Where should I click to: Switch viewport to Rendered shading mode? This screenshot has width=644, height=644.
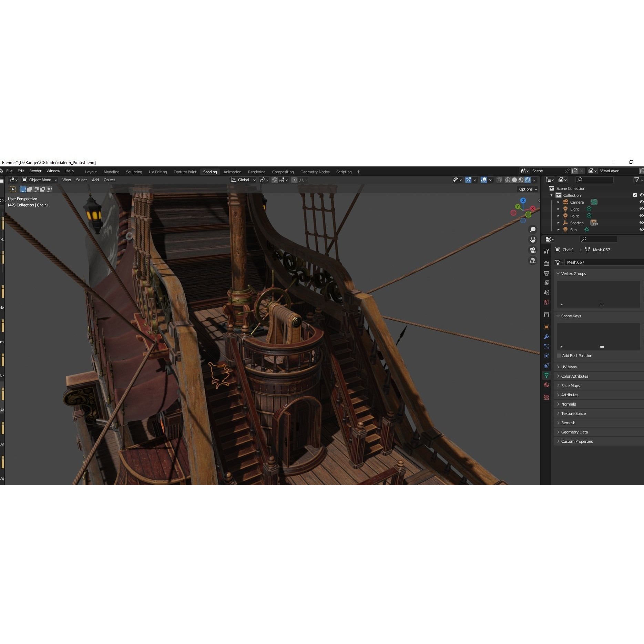click(x=528, y=180)
